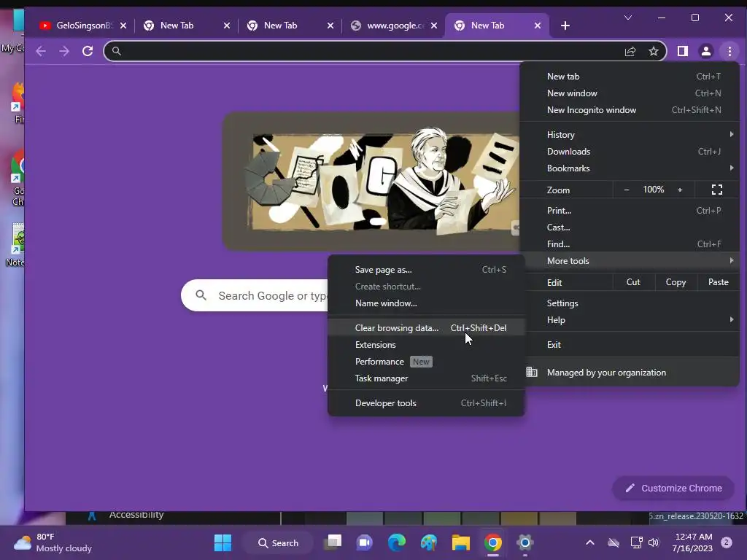
Task: Open Downloads from the menu
Action: coord(630,151)
